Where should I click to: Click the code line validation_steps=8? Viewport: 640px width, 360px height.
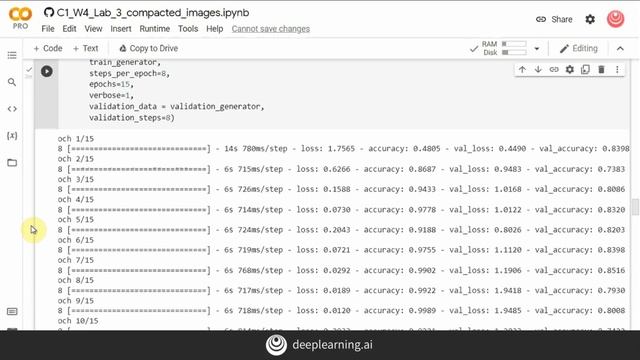tap(132, 118)
